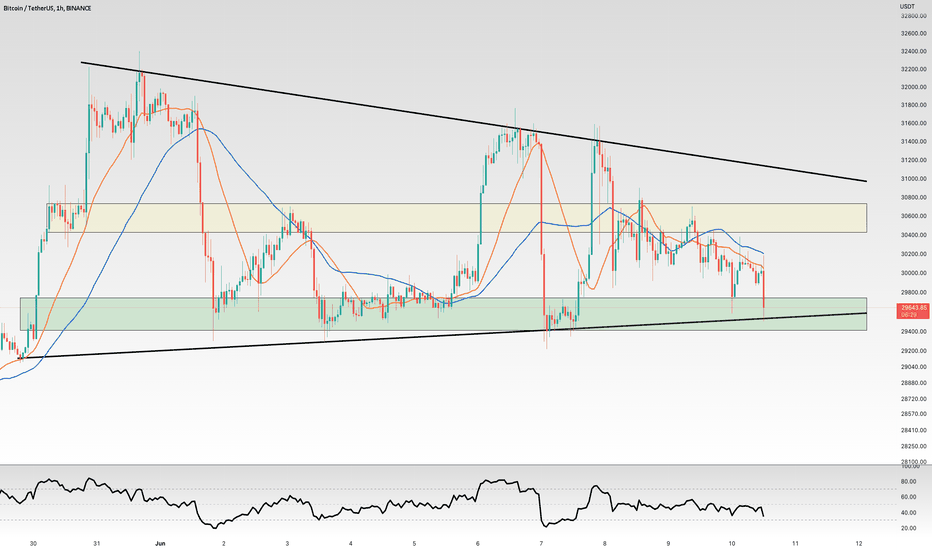Select the ascending lower black trendline

pyautogui.click(x=443, y=335)
